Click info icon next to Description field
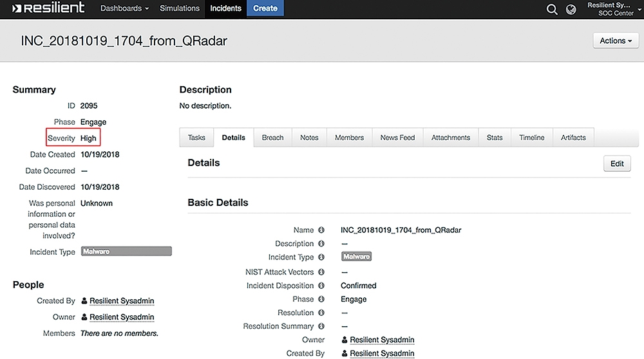Viewport: 644px width, 359px height. 321,243
